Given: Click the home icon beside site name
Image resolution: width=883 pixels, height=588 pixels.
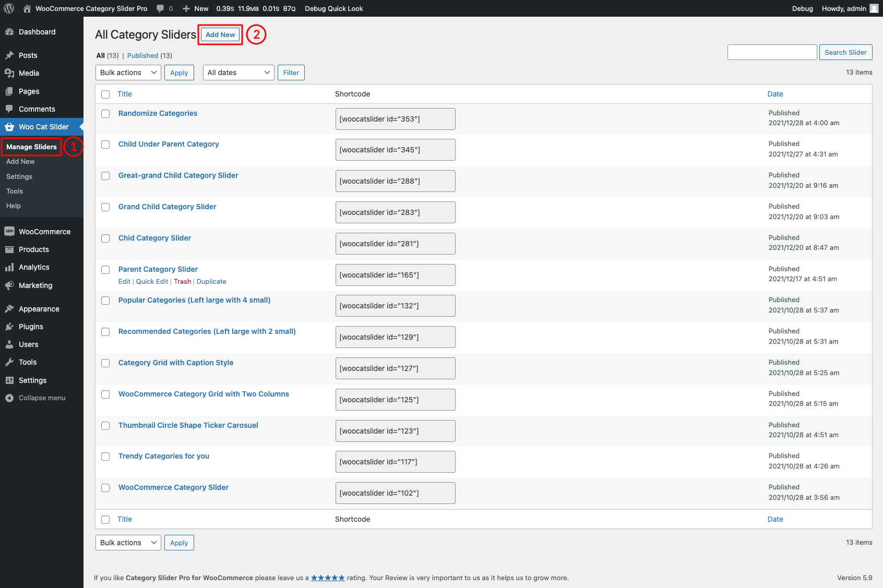Looking at the screenshot, I should tap(27, 8).
